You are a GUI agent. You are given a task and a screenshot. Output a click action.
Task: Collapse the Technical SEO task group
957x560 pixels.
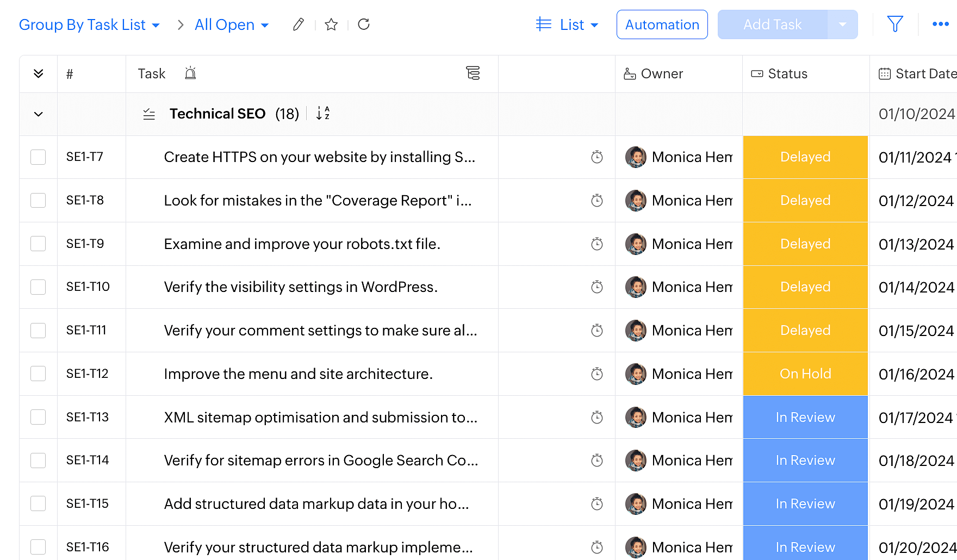pos(38,114)
